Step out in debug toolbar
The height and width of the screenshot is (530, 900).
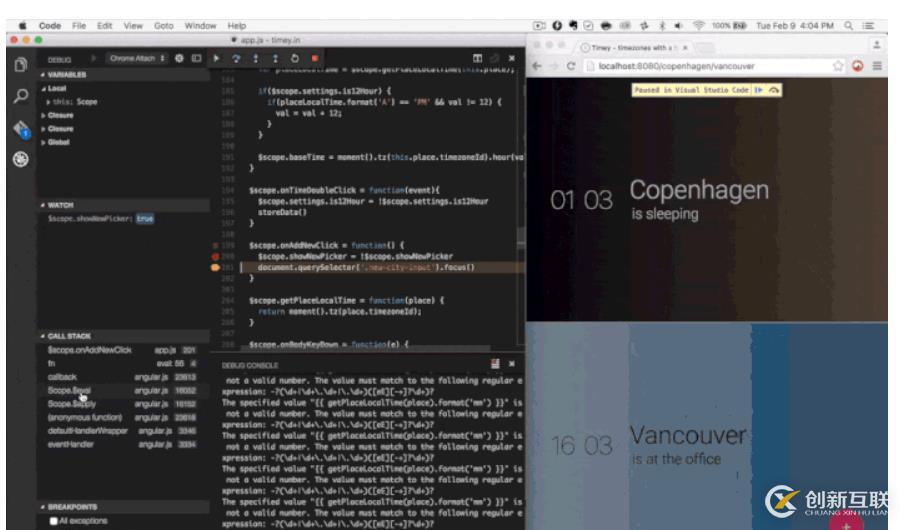coord(275,58)
